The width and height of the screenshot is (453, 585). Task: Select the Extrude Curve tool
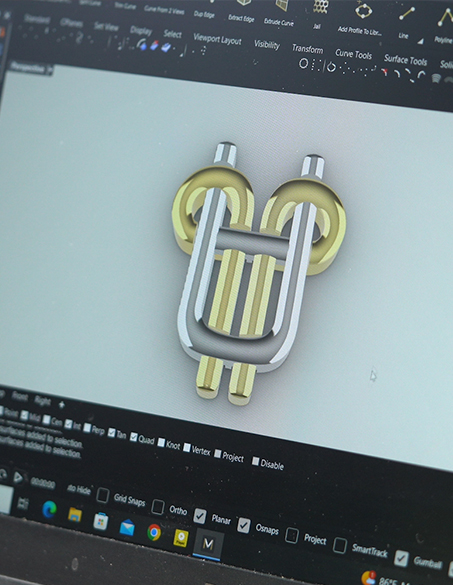pyautogui.click(x=279, y=14)
